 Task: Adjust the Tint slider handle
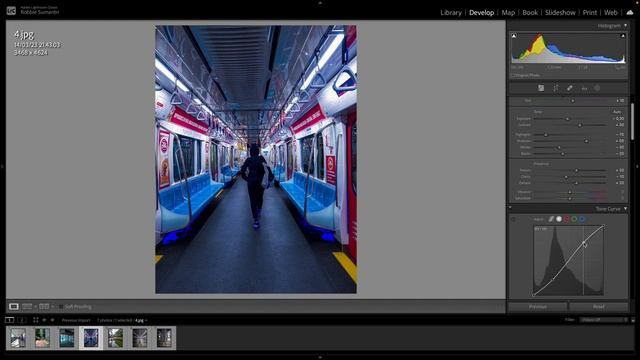click(572, 100)
